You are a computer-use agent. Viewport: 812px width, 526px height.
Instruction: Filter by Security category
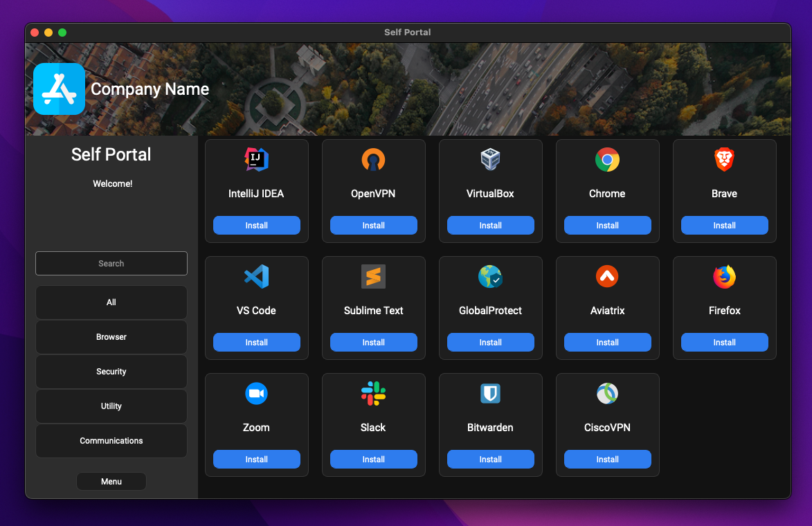[x=111, y=372]
